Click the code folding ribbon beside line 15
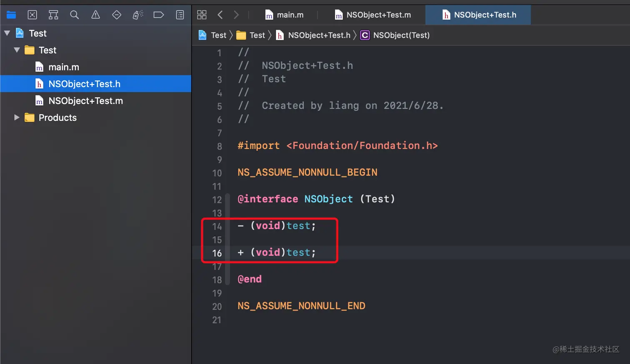630x364 pixels. click(x=227, y=240)
